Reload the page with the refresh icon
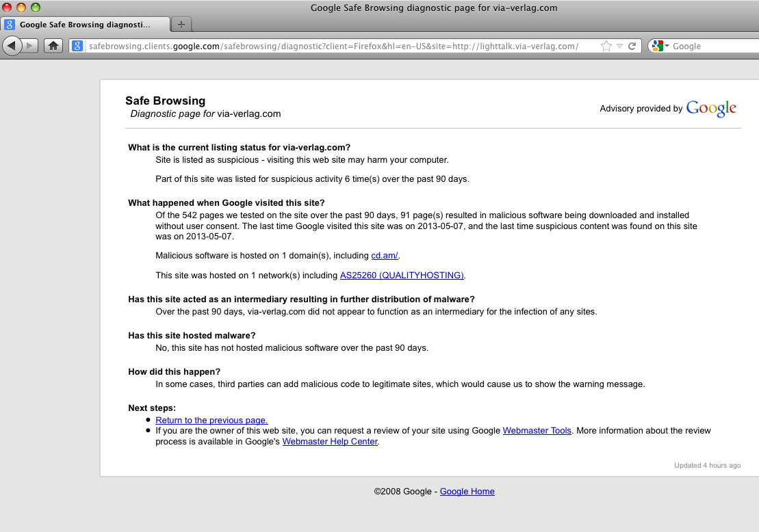The width and height of the screenshot is (759, 532). 632,46
